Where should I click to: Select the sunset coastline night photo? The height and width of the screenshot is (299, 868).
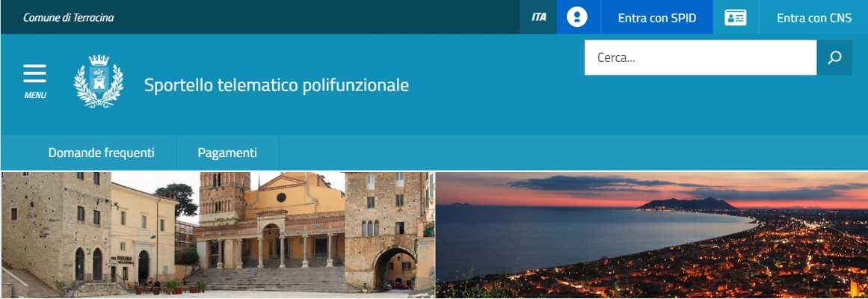(651, 235)
